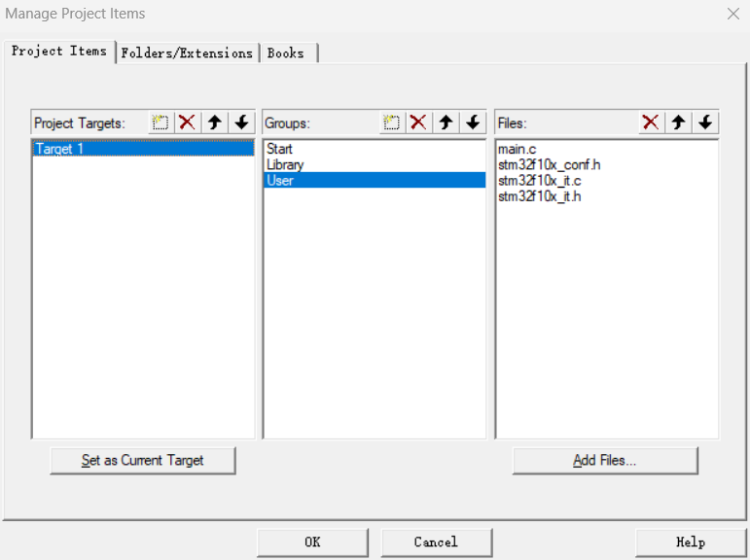750x560 pixels.
Task: Delete the selected file
Action: [651, 122]
